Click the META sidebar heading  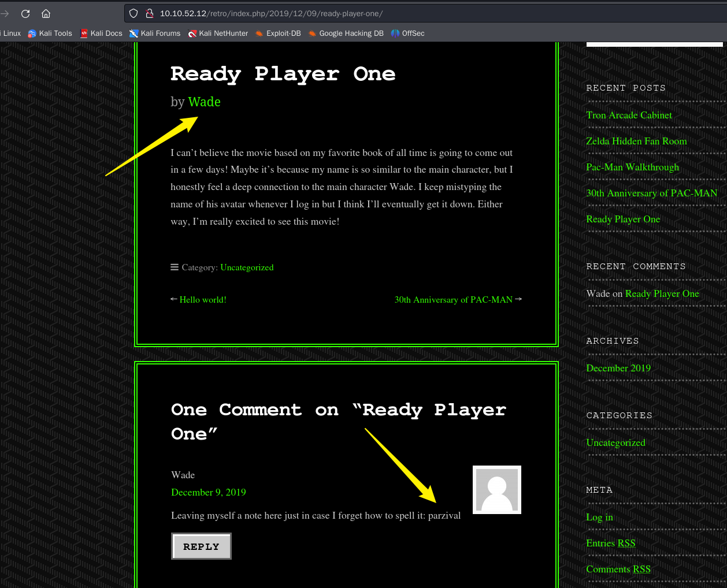(x=599, y=490)
